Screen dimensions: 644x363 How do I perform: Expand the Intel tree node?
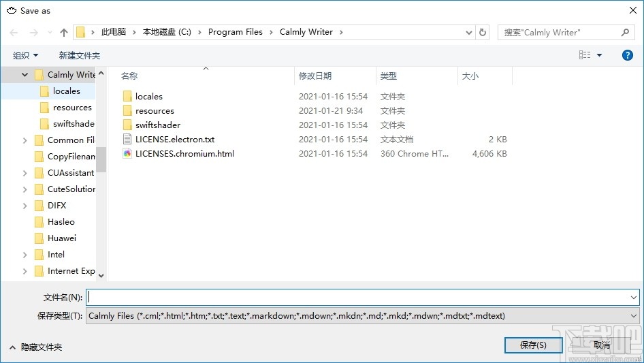(x=25, y=255)
